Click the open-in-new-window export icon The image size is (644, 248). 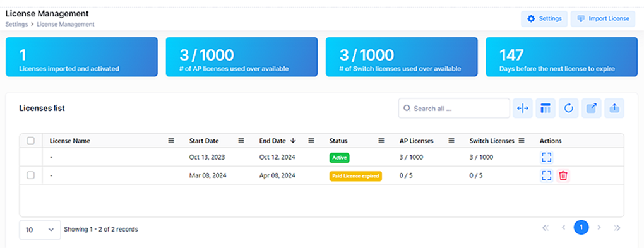(x=592, y=109)
